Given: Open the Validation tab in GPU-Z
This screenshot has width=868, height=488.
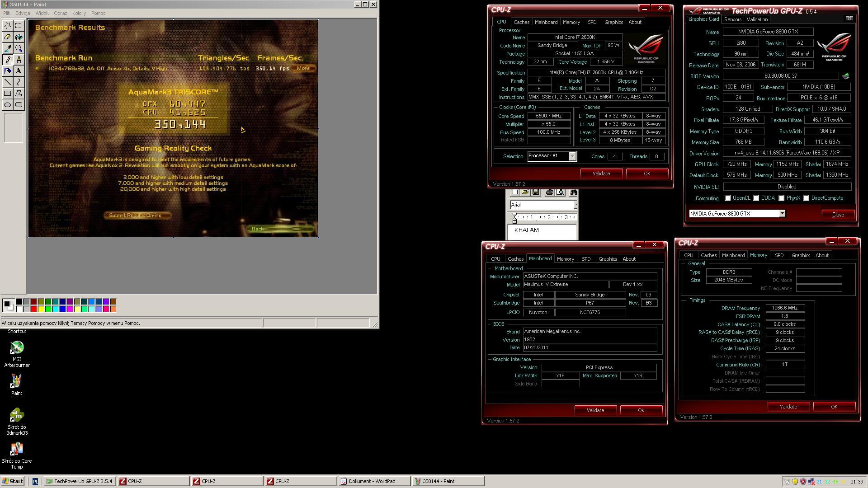Looking at the screenshot, I should (x=757, y=19).
